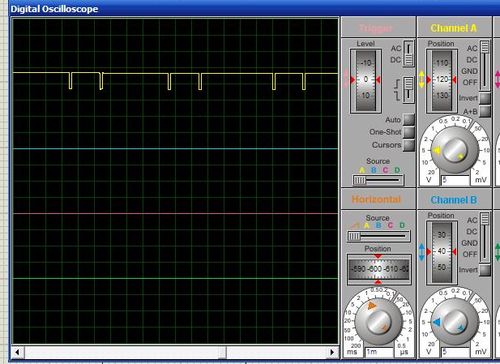
Task: Toggle the A+B sum button
Action: (x=485, y=111)
